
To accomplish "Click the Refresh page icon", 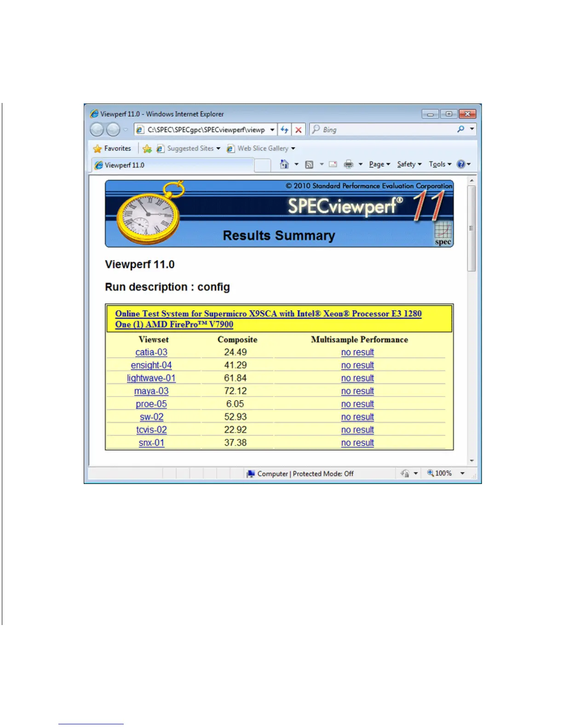I will [x=284, y=130].
